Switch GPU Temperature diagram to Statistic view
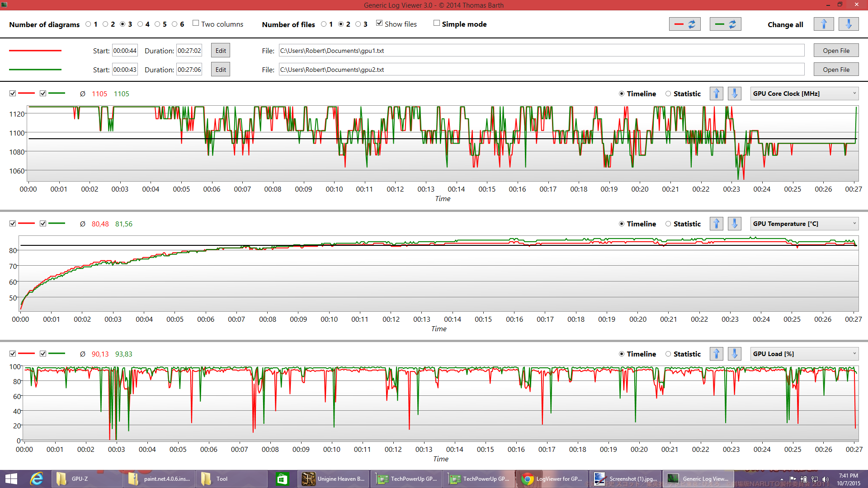This screenshot has width=868, height=488. pyautogui.click(x=668, y=224)
